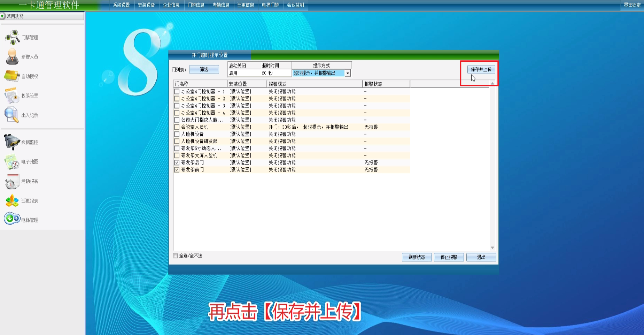Open 出入记录 magnifier icon

click(x=12, y=115)
